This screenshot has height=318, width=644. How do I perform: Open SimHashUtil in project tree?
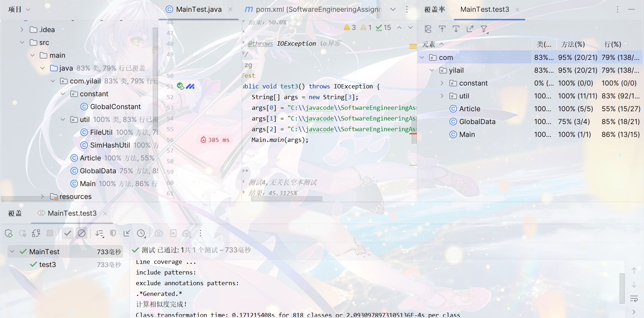[110, 145]
